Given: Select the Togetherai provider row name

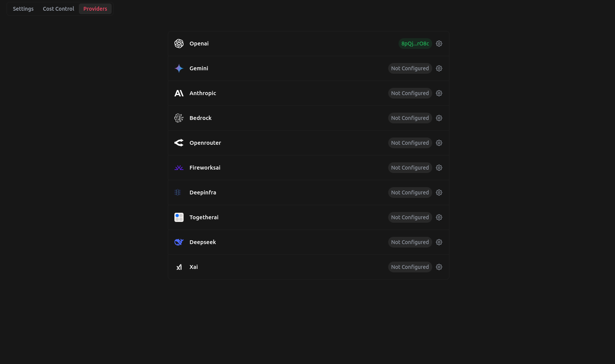Looking at the screenshot, I should click(x=204, y=217).
